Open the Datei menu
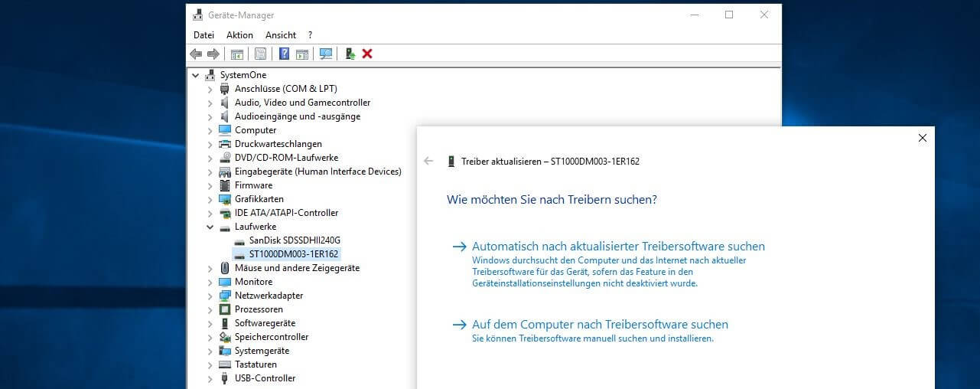The image size is (980, 389). pyautogui.click(x=203, y=35)
